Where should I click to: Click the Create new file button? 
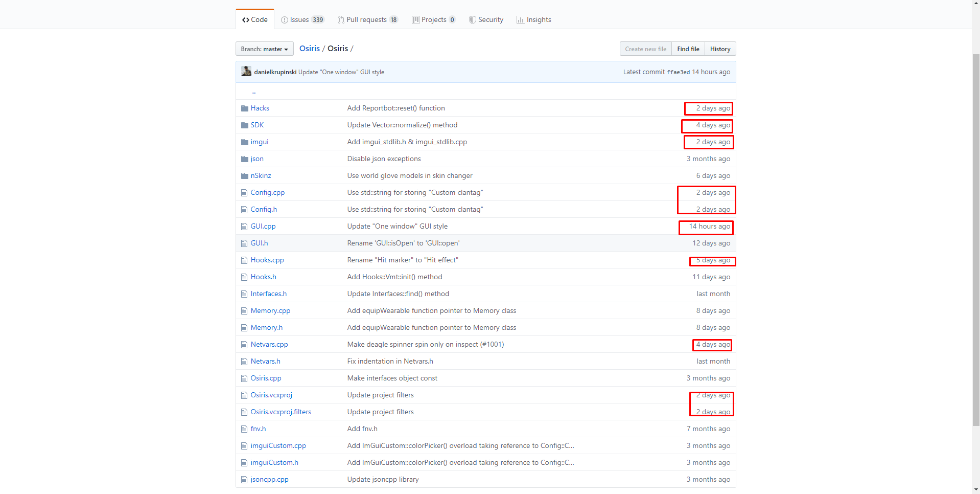[x=645, y=49]
